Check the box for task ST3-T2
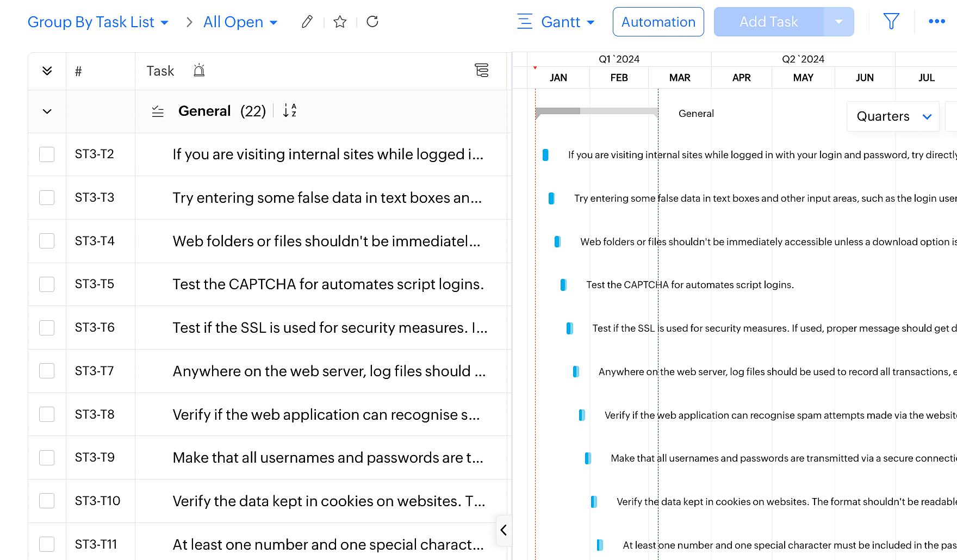Image resolution: width=957 pixels, height=560 pixels. tap(47, 154)
